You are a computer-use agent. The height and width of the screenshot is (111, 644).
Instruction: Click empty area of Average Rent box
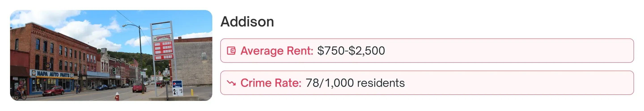click(500, 51)
